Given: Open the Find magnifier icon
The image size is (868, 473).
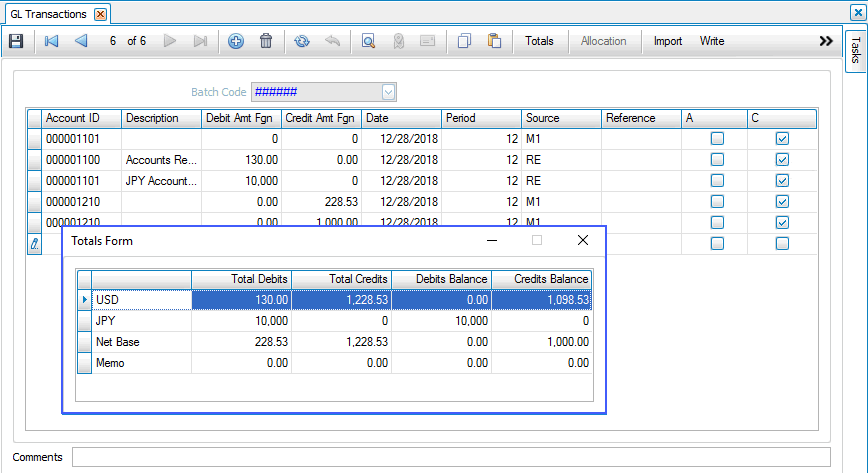Looking at the screenshot, I should tap(368, 41).
